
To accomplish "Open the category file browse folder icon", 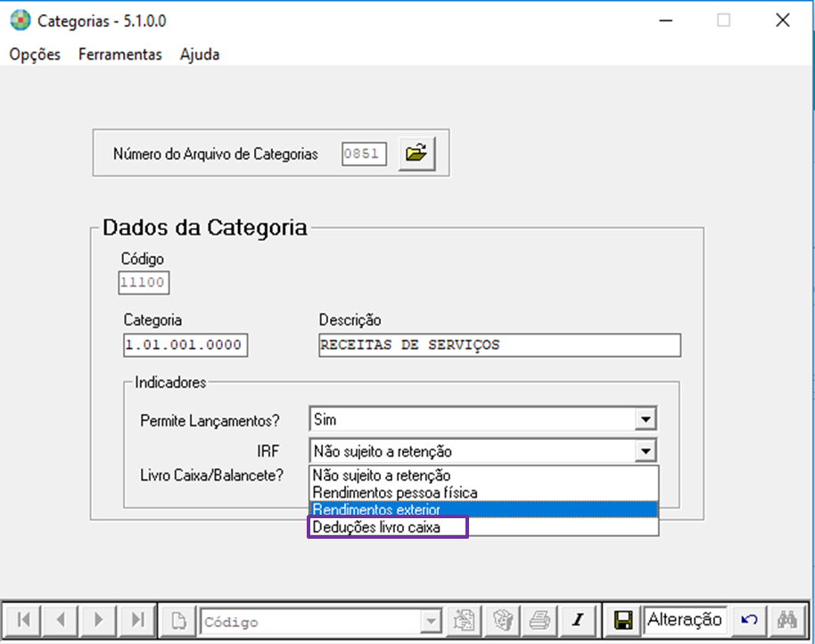I will (x=416, y=153).
